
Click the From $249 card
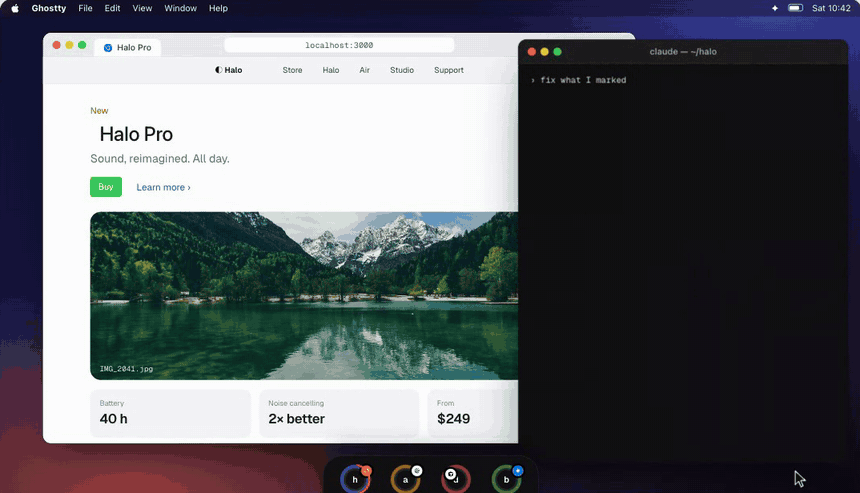pyautogui.click(x=473, y=413)
